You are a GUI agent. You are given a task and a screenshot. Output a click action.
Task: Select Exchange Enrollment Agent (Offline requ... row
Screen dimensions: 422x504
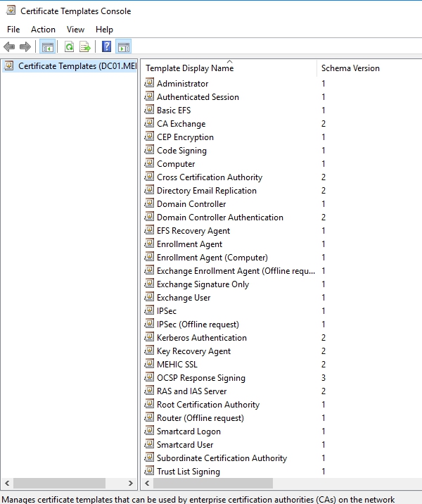(x=236, y=271)
